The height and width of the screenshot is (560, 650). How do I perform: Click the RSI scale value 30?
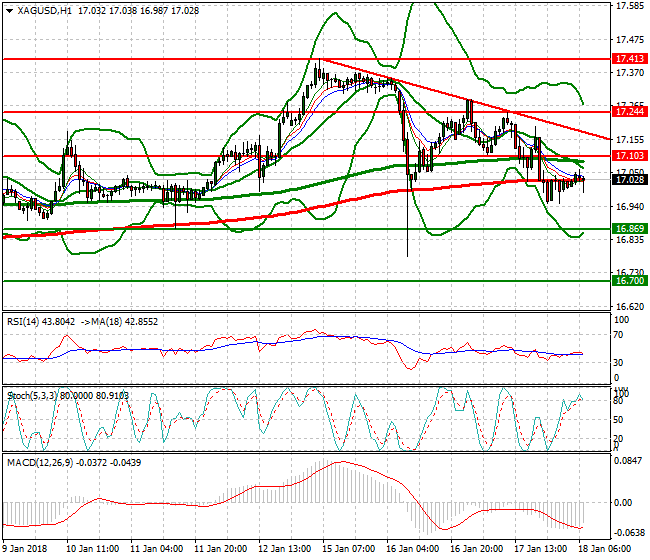618,363
